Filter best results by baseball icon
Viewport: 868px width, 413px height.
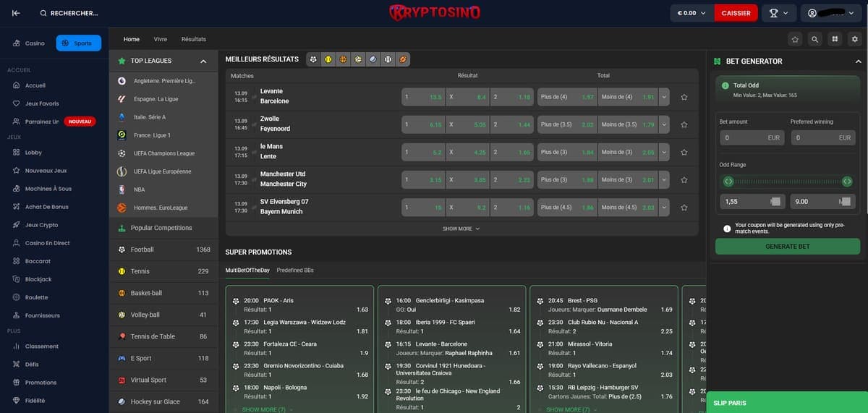point(388,59)
